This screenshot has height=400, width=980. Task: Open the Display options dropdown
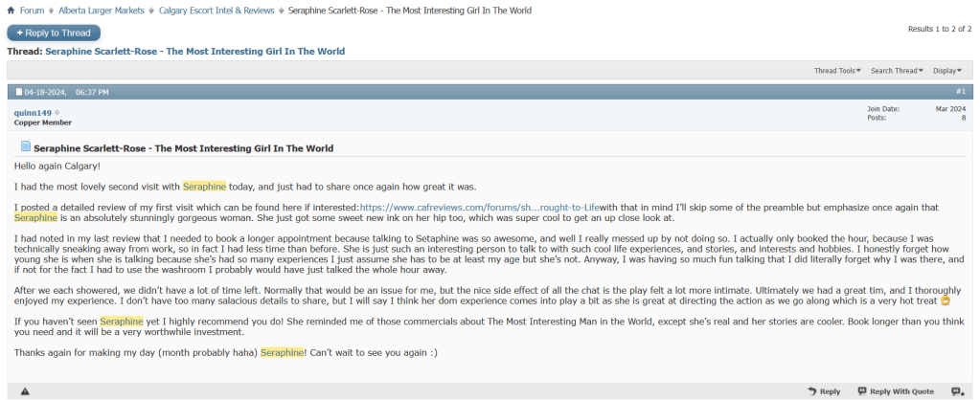click(948, 71)
